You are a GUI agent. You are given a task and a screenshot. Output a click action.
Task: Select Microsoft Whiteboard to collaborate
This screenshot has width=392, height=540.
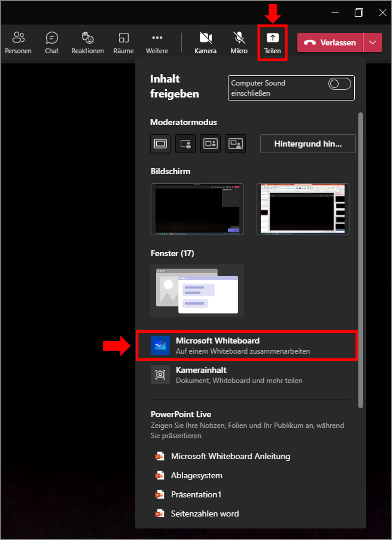[x=247, y=346]
